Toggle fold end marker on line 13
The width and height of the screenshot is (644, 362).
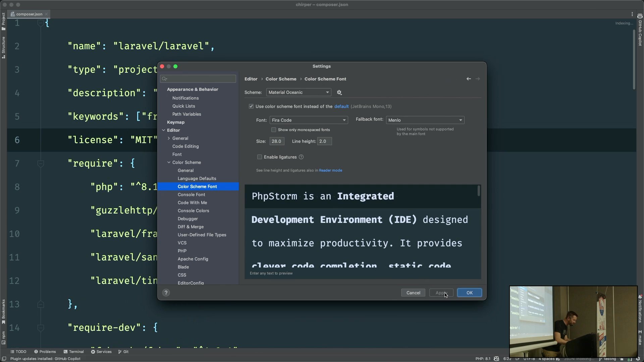(x=41, y=304)
